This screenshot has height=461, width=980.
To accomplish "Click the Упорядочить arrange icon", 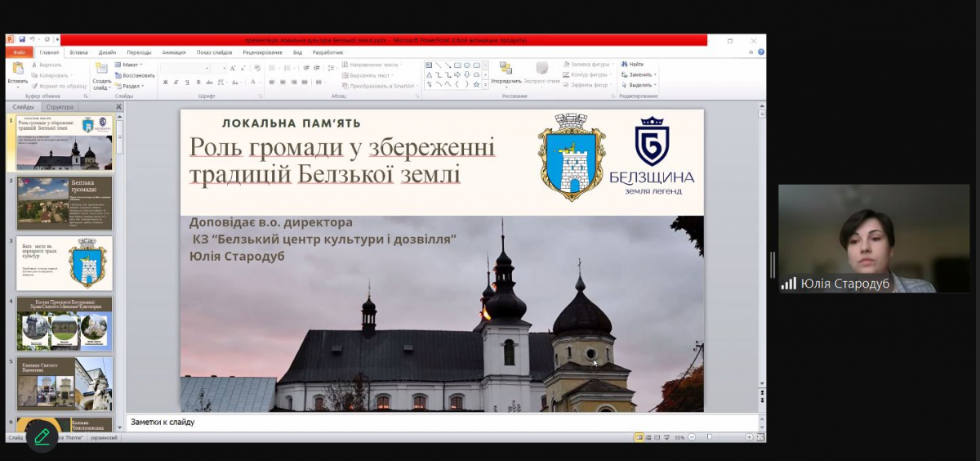I will click(506, 69).
